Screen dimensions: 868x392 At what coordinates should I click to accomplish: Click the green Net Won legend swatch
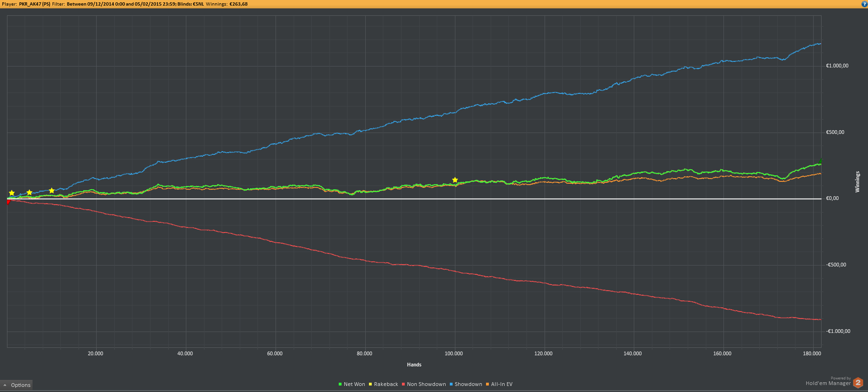pos(340,384)
